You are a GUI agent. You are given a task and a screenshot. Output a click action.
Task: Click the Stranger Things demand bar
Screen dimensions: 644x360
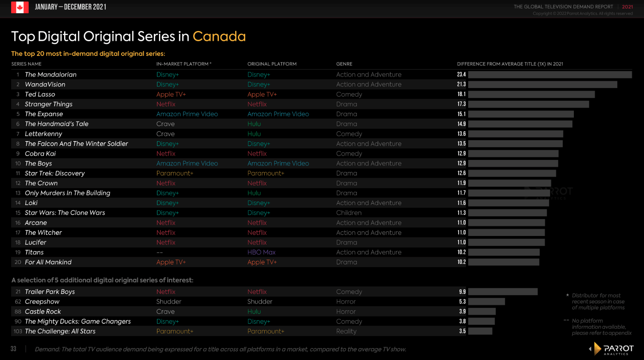528,104
